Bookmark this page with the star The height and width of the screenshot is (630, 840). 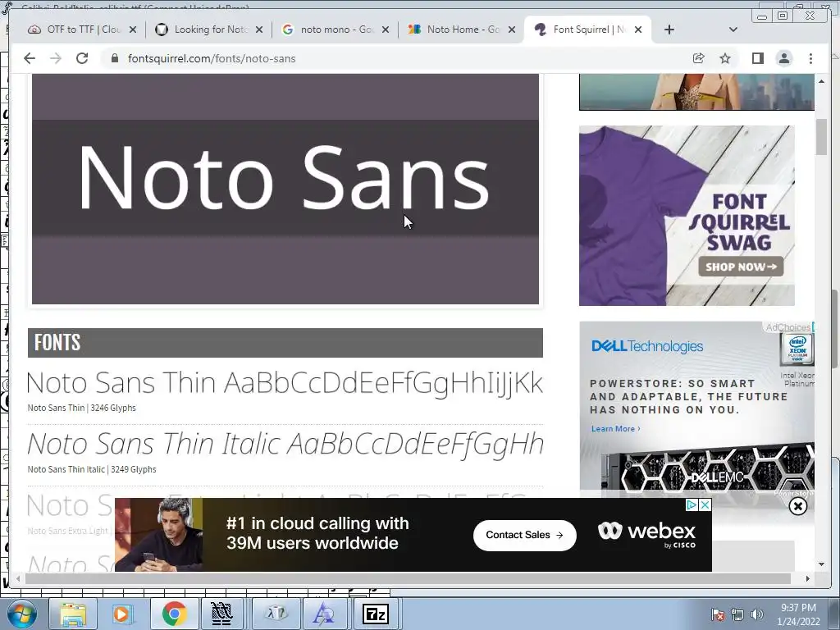pos(725,58)
